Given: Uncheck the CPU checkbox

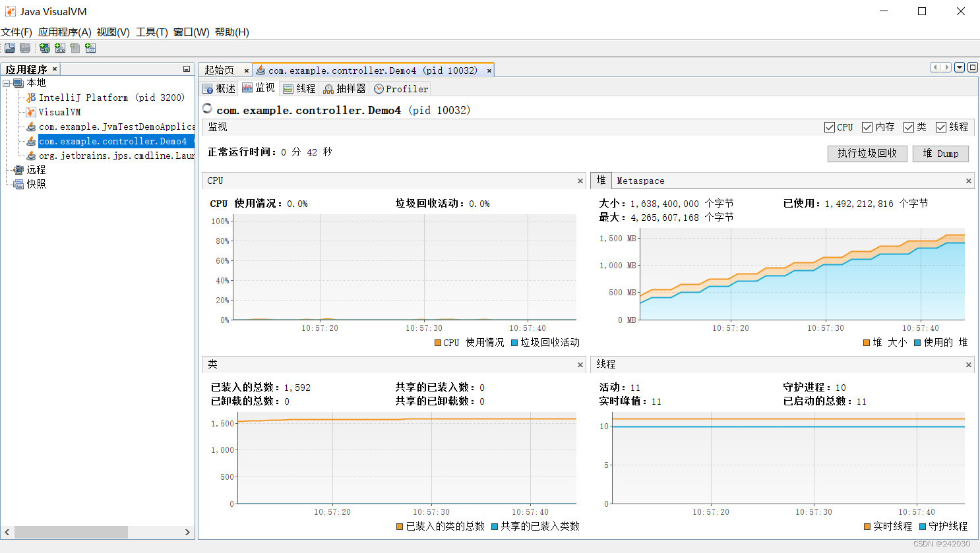Looking at the screenshot, I should pyautogui.click(x=830, y=127).
